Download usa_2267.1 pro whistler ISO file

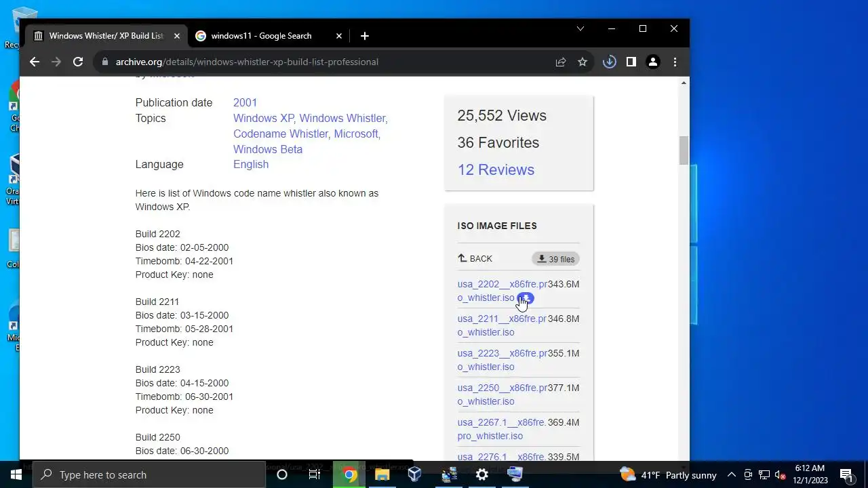[x=502, y=429]
